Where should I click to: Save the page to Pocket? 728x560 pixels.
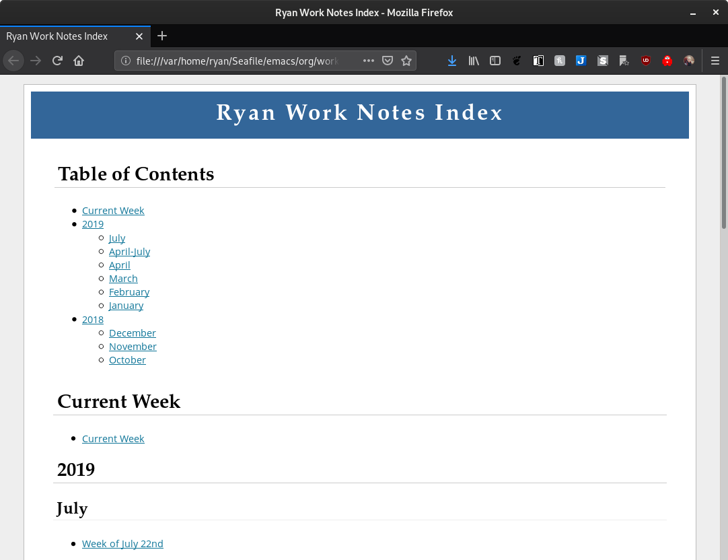click(x=388, y=61)
